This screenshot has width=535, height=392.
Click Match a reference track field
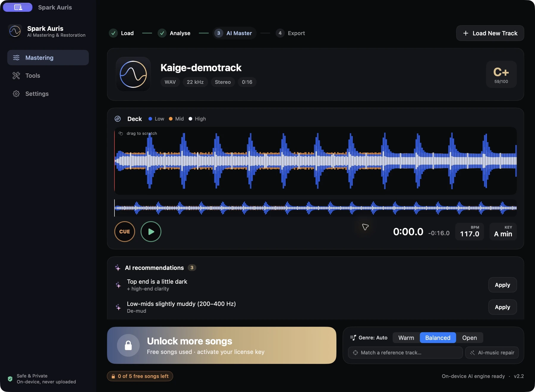(405, 353)
